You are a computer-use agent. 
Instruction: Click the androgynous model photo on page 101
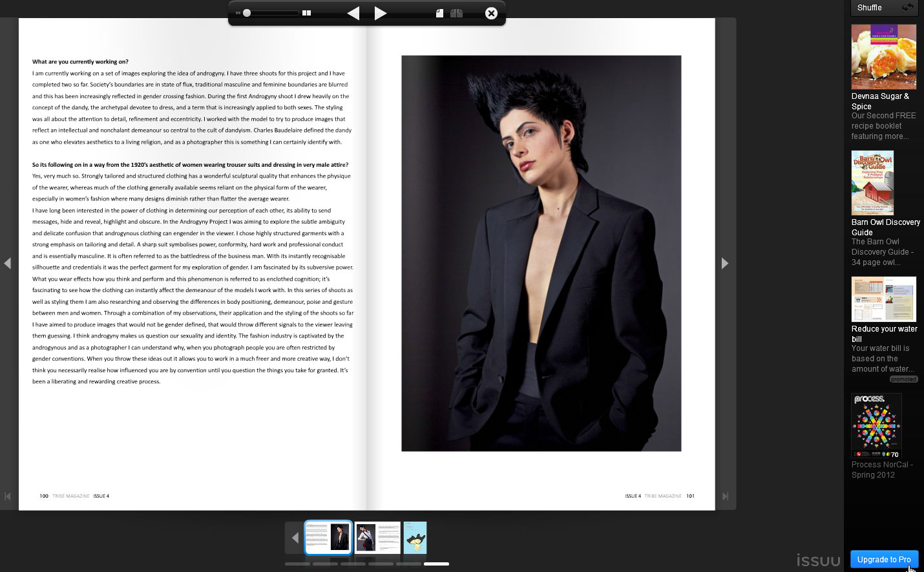(x=541, y=253)
